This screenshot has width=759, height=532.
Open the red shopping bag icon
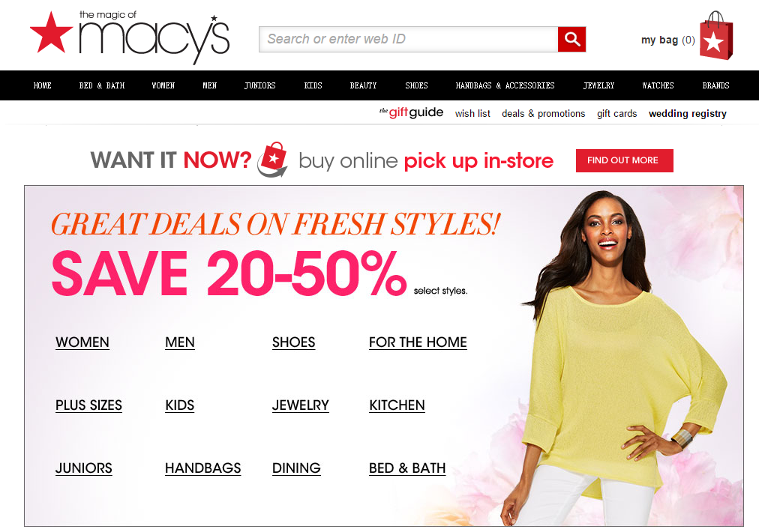click(x=716, y=36)
